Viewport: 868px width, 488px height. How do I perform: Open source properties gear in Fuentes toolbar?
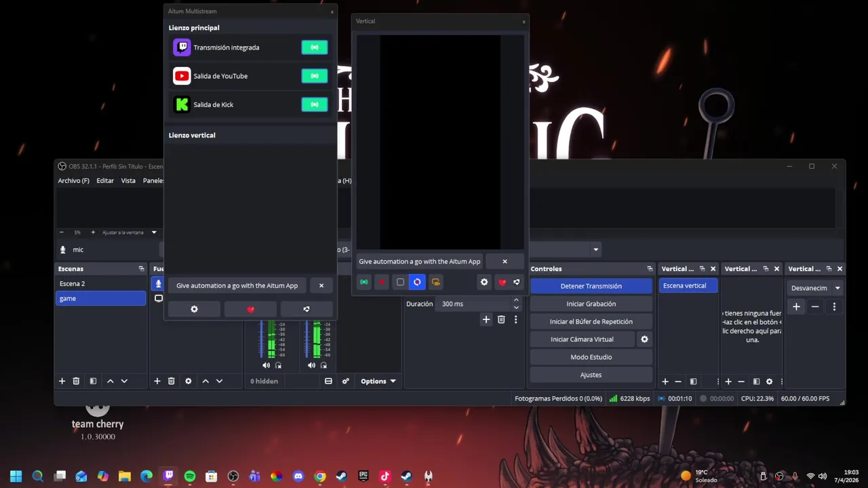click(189, 381)
